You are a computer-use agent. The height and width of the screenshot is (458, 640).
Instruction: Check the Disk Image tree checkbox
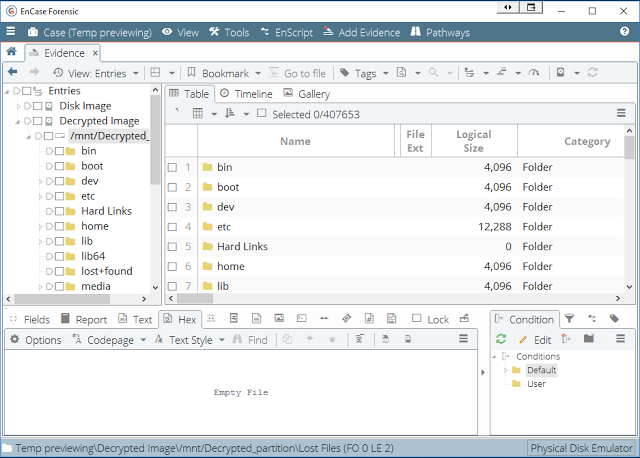(38, 106)
